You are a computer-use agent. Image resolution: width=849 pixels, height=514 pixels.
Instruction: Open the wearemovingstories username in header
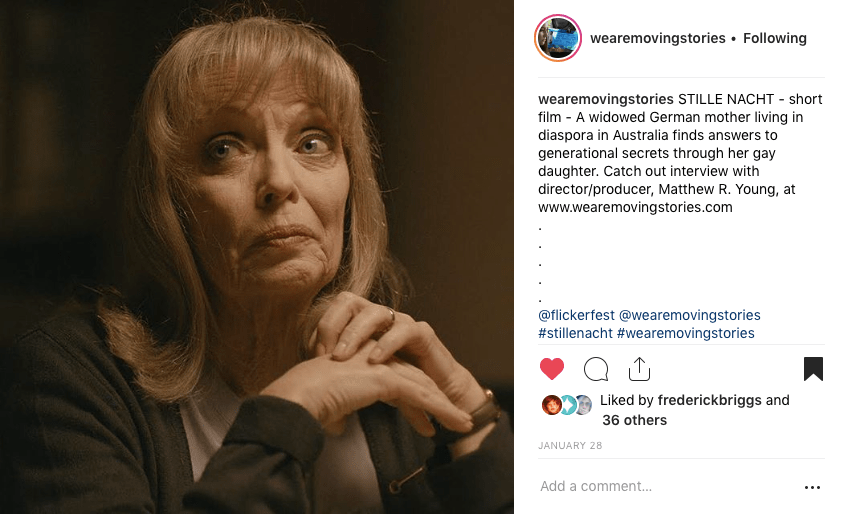pyautogui.click(x=657, y=38)
